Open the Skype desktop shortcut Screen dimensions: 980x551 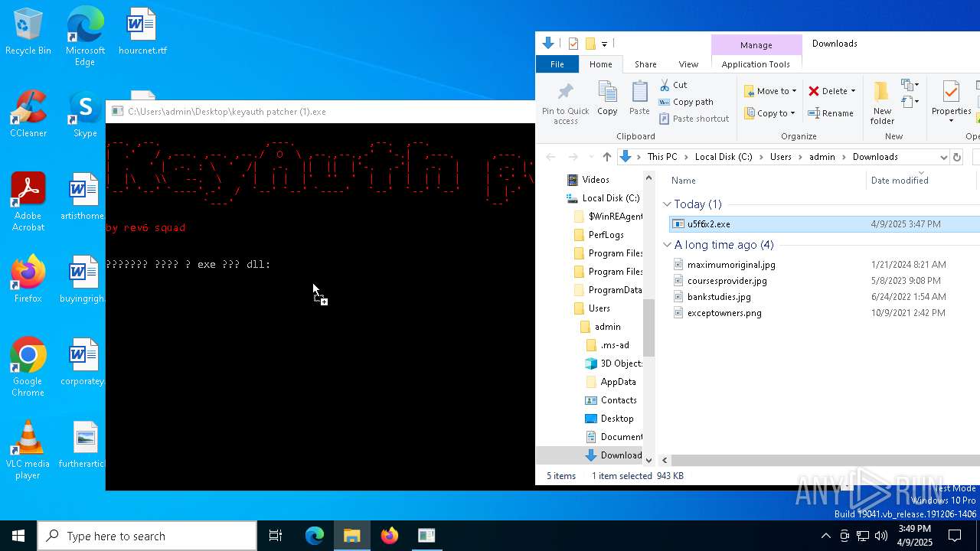coord(85,115)
